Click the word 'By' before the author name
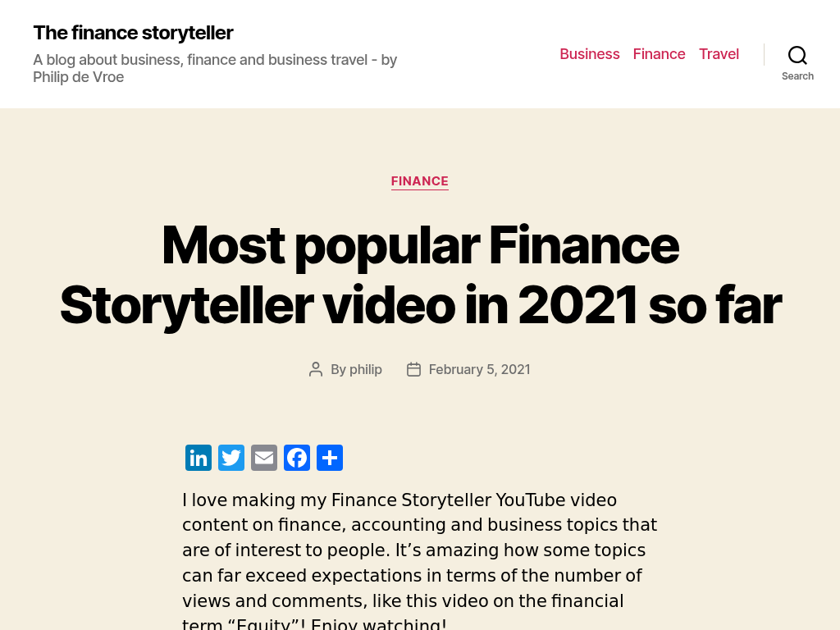840x630 pixels. (338, 370)
